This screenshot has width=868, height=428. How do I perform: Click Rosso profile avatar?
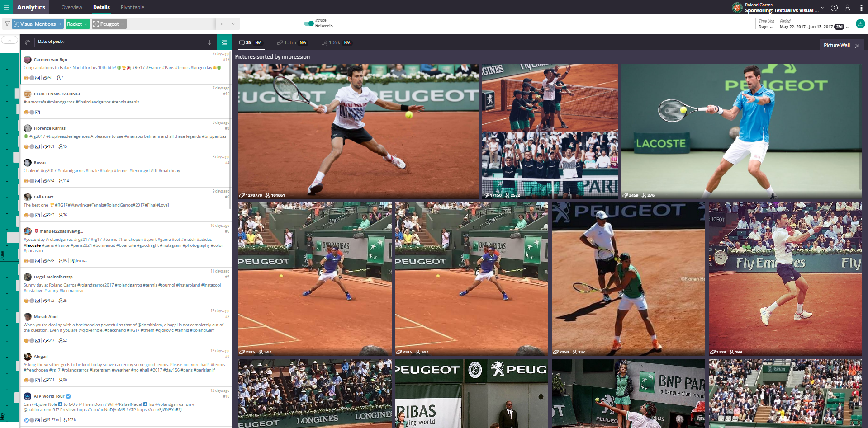point(28,163)
